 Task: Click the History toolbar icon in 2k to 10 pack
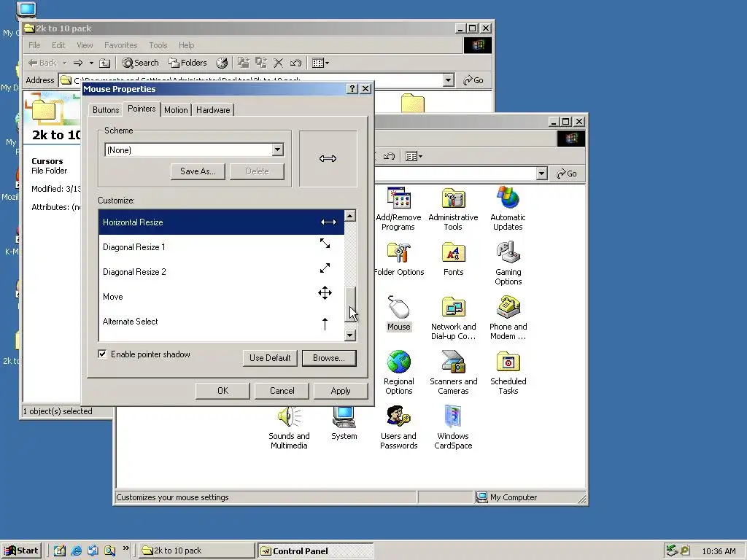coord(222,63)
